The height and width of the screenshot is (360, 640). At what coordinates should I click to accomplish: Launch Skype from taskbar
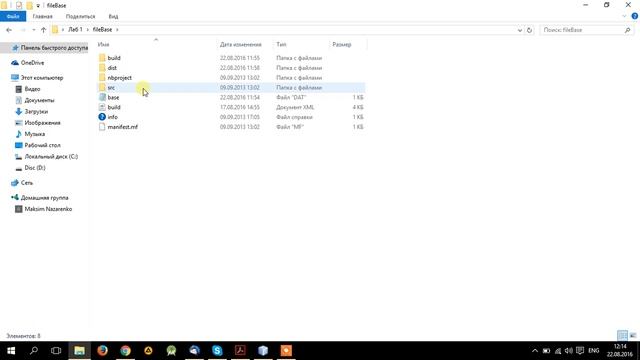tap(217, 351)
